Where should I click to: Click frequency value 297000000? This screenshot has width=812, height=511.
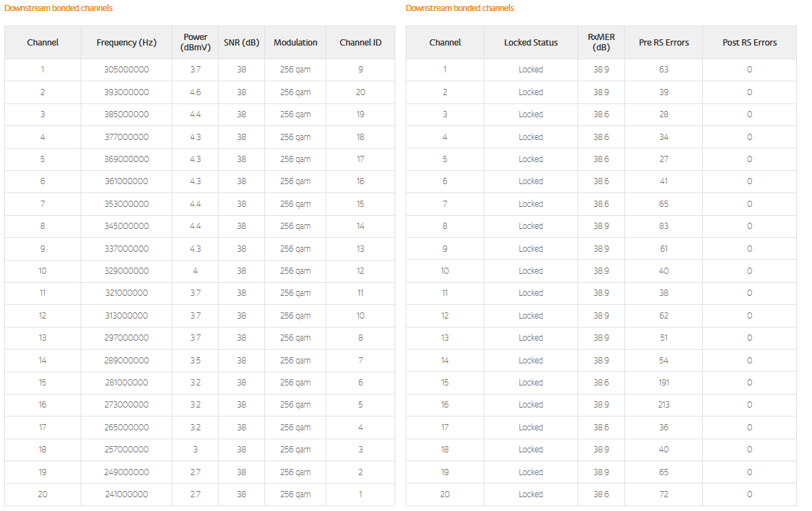(x=126, y=337)
